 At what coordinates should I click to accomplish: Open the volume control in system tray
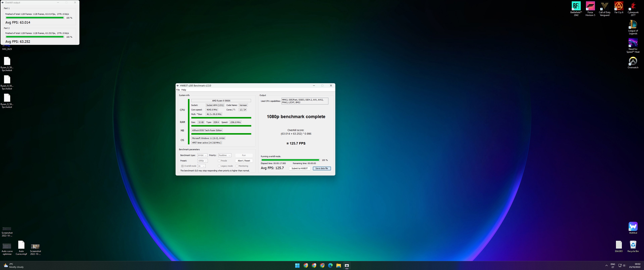click(x=624, y=265)
